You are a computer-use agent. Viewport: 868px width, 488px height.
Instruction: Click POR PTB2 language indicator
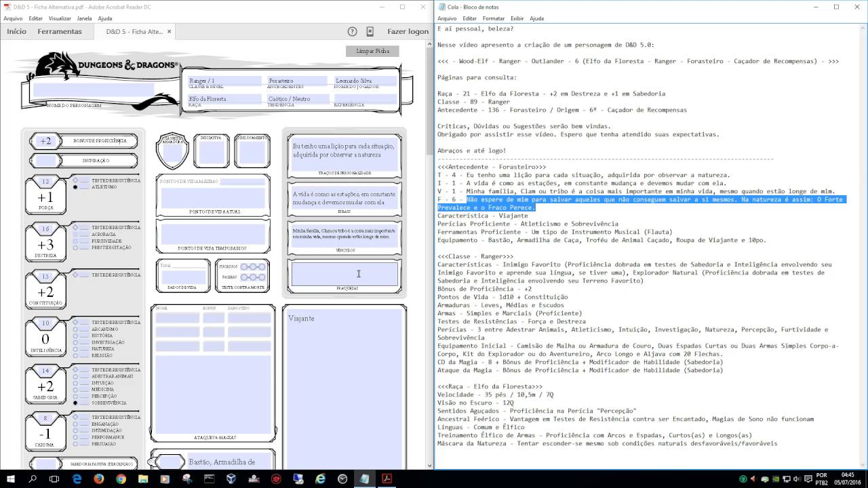coord(821,479)
